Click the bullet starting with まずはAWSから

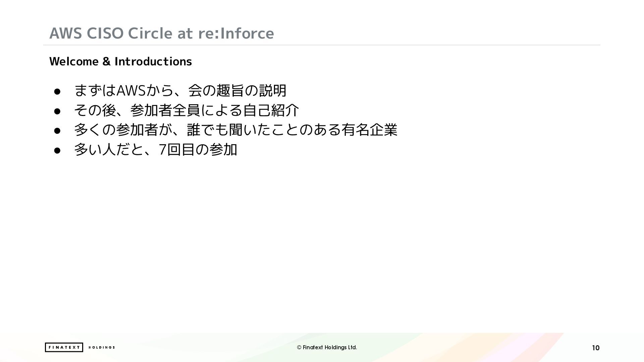click(180, 90)
